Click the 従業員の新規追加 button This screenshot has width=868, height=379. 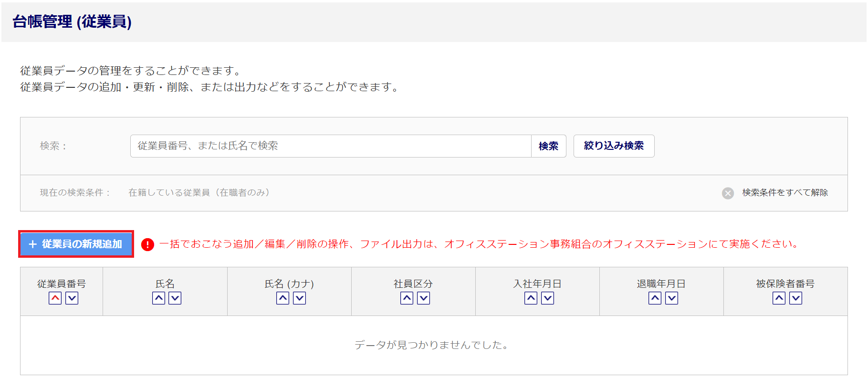coord(76,244)
